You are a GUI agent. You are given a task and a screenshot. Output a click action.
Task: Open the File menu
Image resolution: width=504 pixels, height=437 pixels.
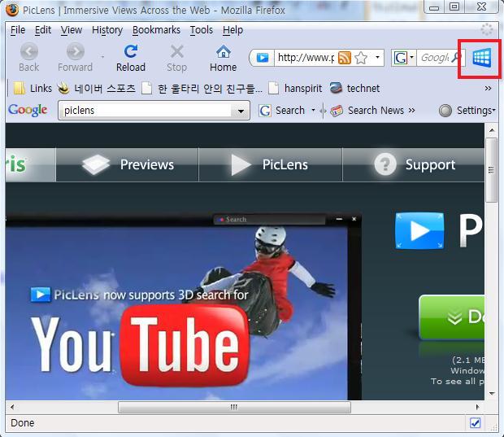click(x=18, y=30)
